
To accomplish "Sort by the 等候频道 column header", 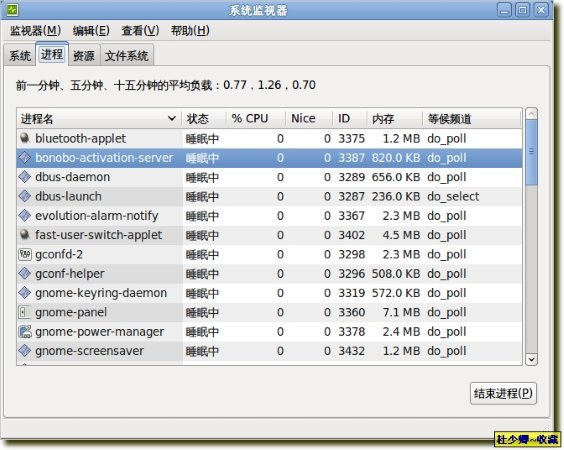I will [472, 118].
